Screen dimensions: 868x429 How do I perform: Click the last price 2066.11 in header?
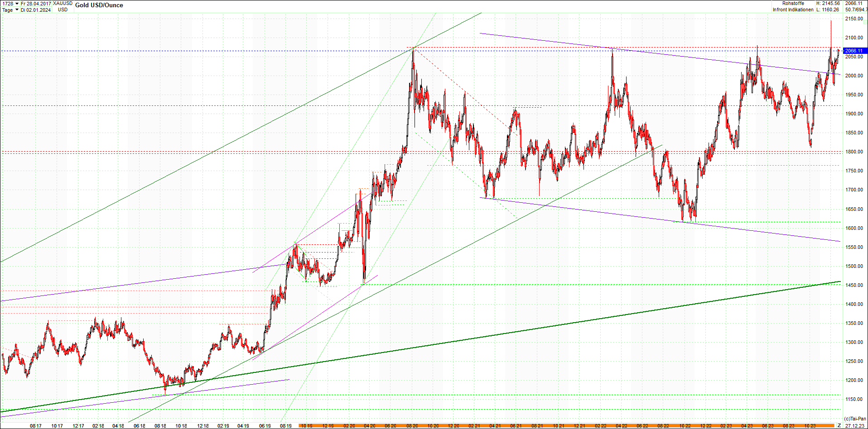tap(854, 3)
